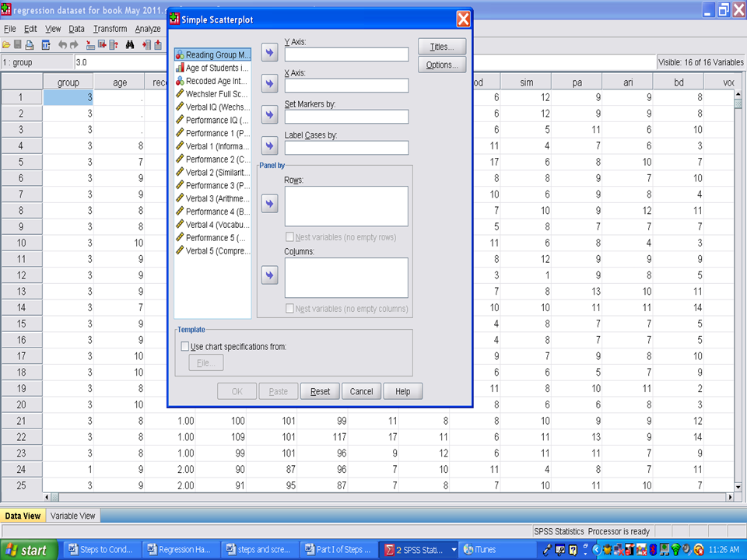Click the Panel by Rows arrow button
This screenshot has width=747, height=560.
[269, 204]
